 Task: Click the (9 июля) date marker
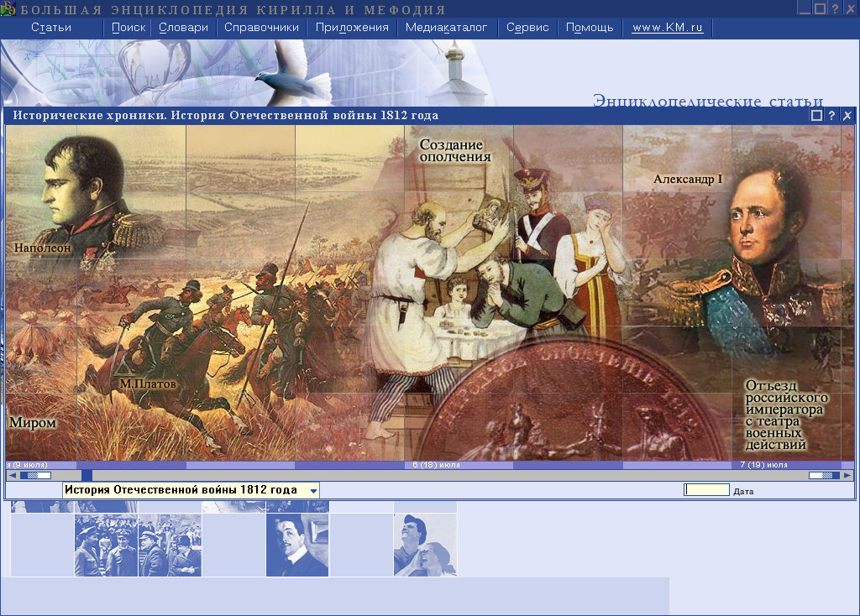(27, 465)
